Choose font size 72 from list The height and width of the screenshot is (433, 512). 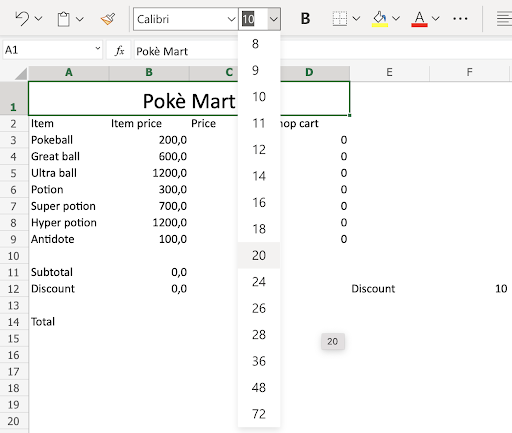pyautogui.click(x=259, y=414)
